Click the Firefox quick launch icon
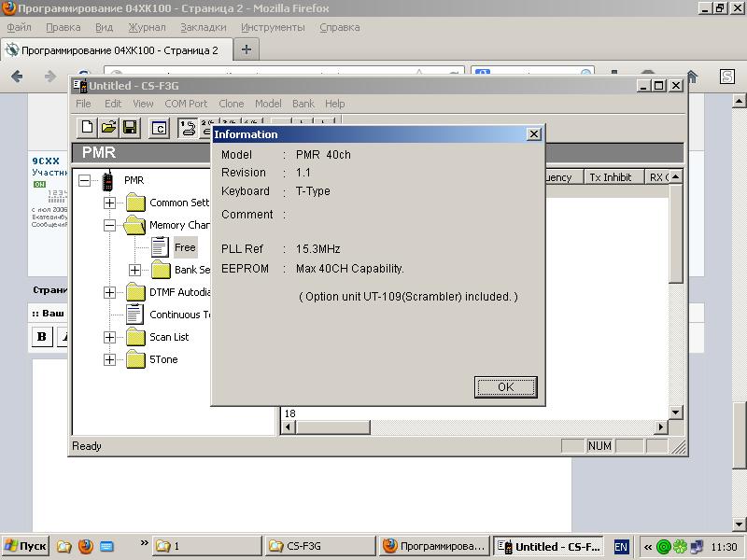Viewport: 747px width, 560px height. [86, 546]
